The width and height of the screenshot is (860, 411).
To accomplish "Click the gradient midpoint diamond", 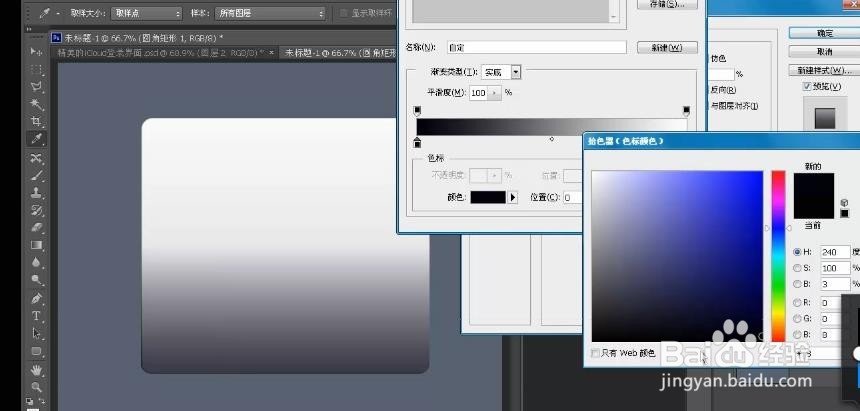I will (x=552, y=139).
